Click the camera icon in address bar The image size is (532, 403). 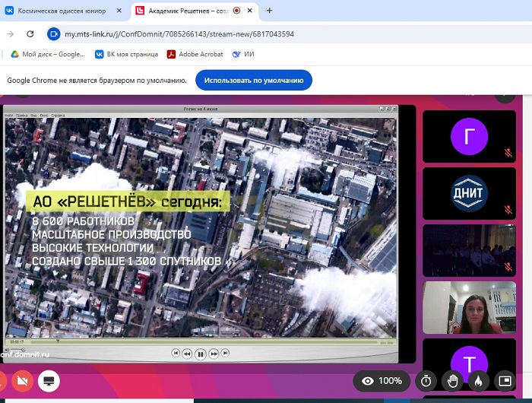coord(53,34)
